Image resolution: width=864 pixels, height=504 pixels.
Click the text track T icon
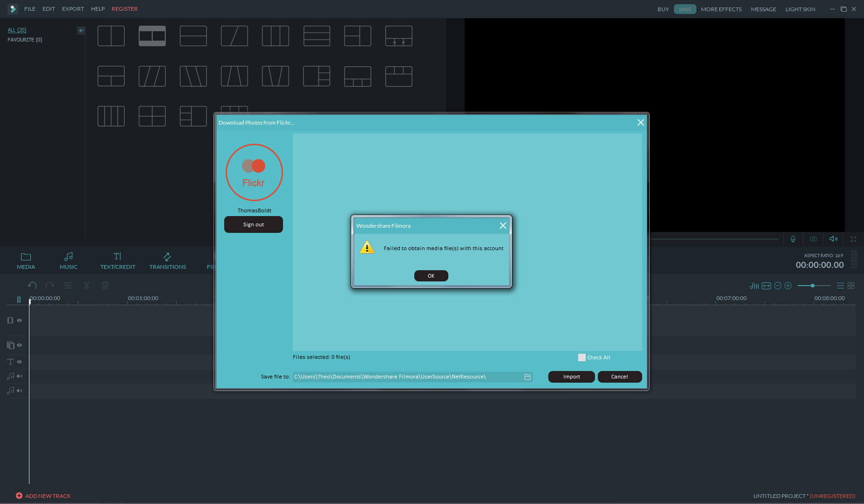pyautogui.click(x=10, y=362)
